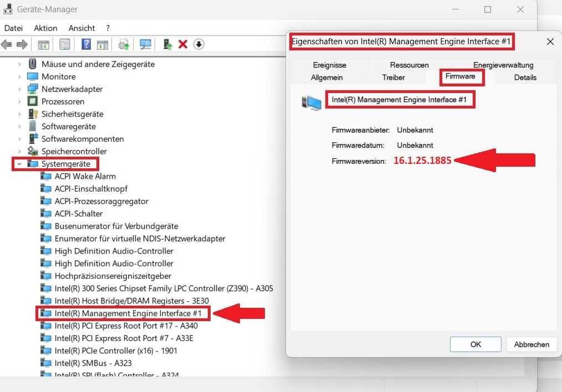Toggle the action pane toolbar icon

[103, 44]
